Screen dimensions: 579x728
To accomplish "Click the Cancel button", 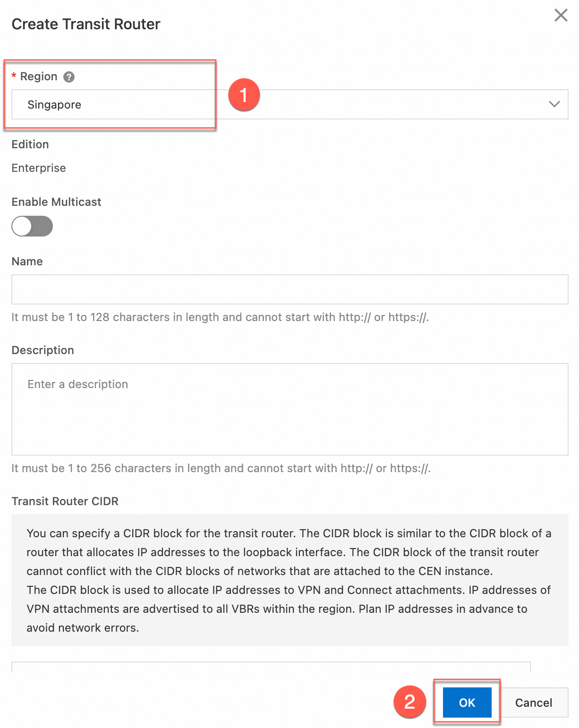I will [533, 703].
